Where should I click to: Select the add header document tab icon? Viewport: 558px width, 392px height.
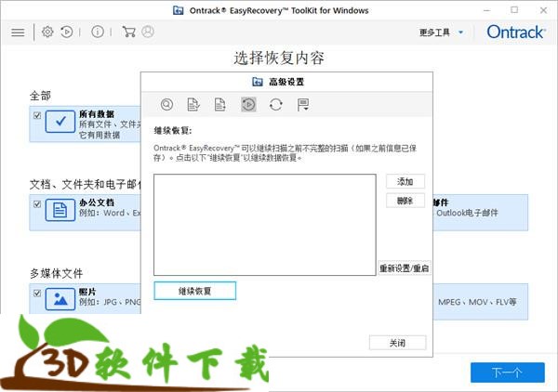[x=219, y=104]
